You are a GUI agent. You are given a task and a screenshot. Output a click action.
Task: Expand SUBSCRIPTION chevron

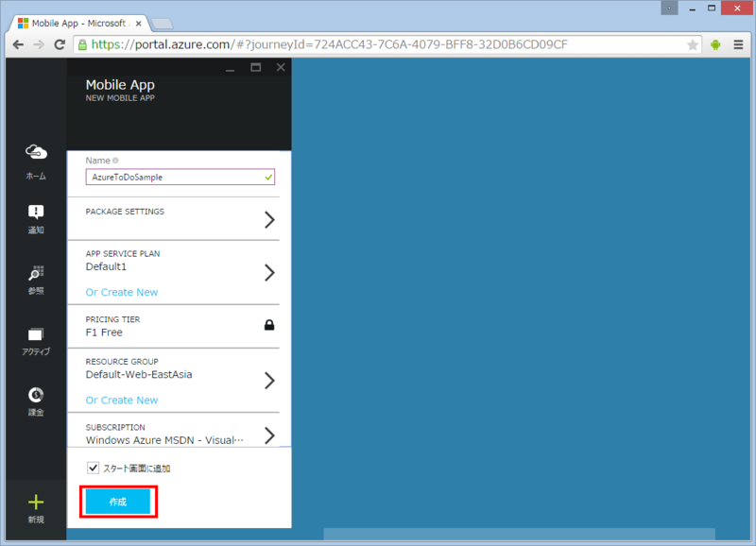(x=269, y=435)
